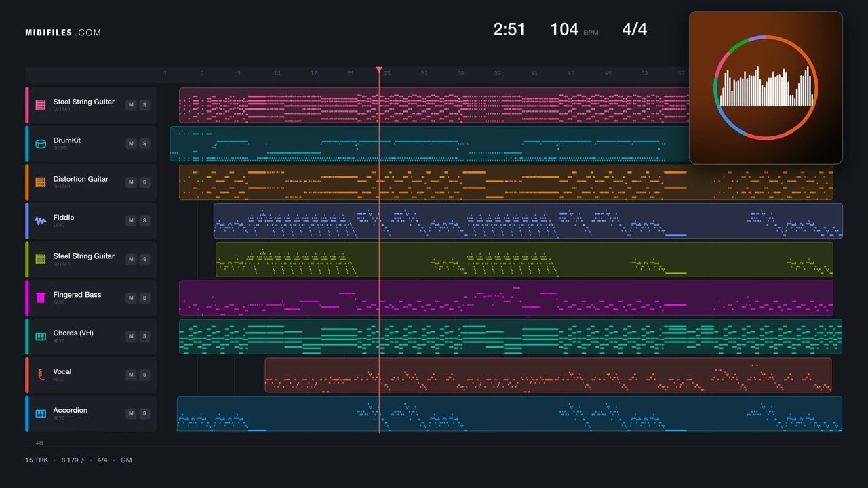868x488 pixels.
Task: Click the circular audio visualizer thumbnail
Action: [x=766, y=87]
